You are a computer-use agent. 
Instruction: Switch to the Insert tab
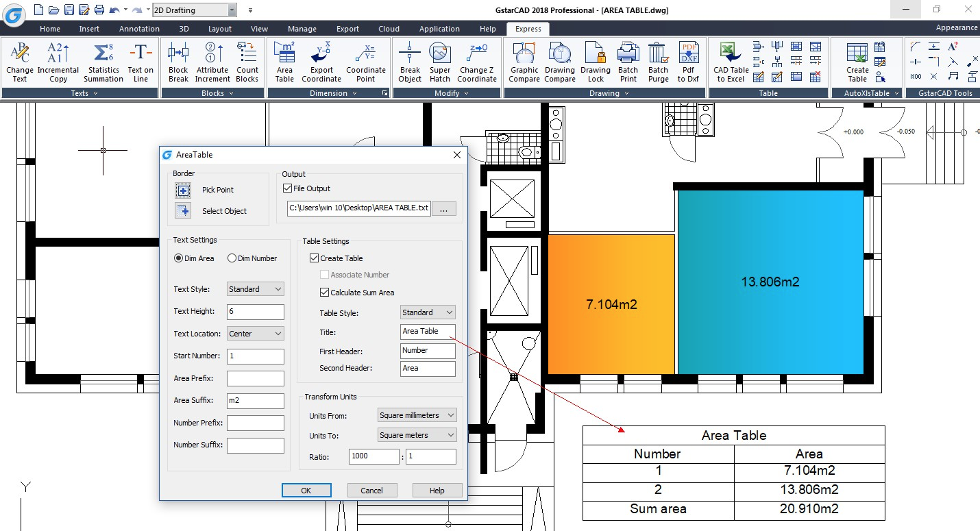pos(89,29)
